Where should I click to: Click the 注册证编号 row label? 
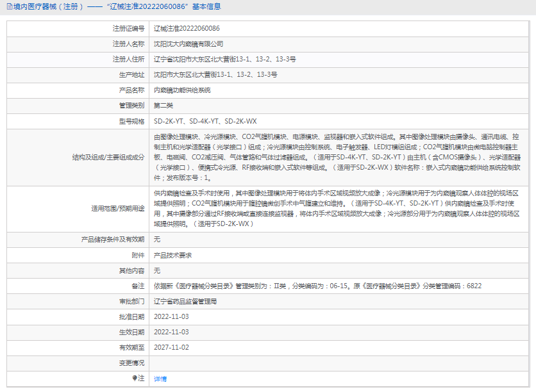point(128,29)
